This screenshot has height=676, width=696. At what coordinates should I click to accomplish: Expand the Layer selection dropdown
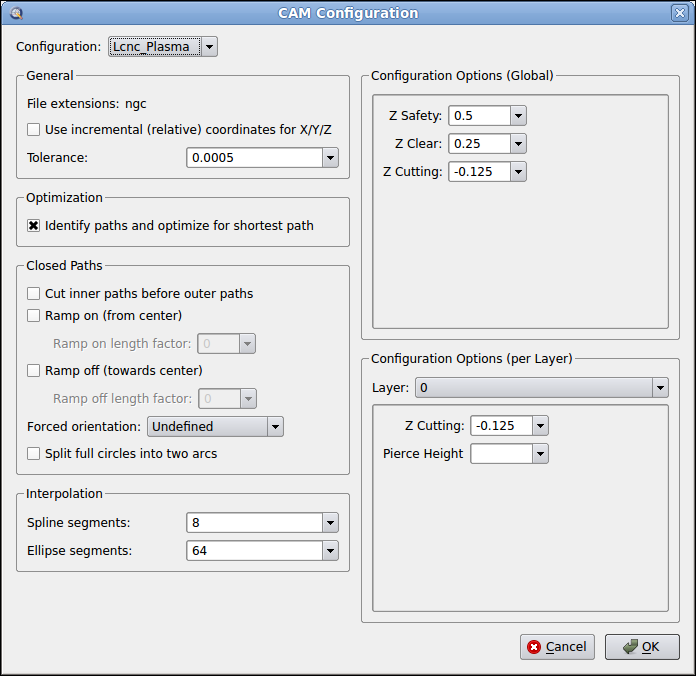tap(659, 388)
